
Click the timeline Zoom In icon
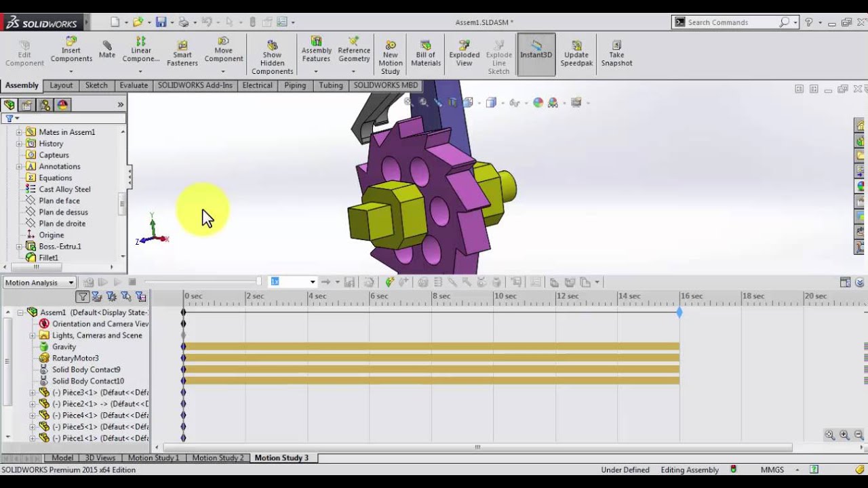844,435
